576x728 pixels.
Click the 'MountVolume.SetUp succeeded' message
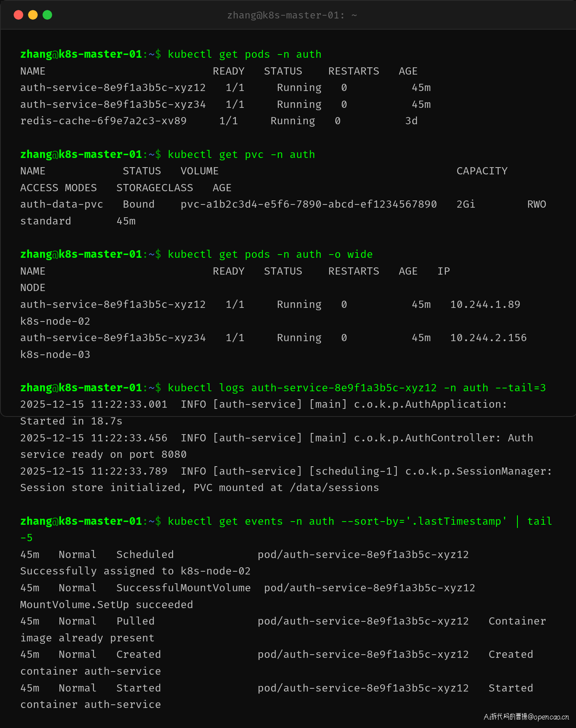(106, 605)
